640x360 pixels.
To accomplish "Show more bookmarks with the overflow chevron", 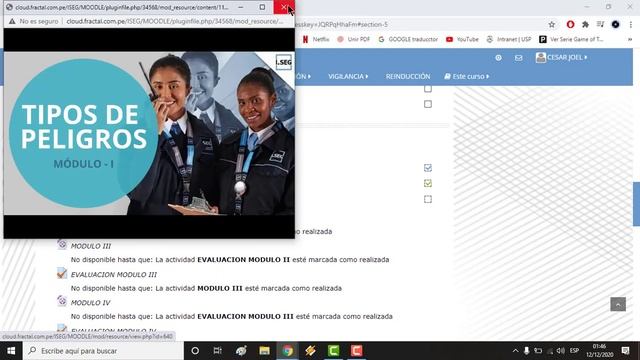I will [630, 39].
